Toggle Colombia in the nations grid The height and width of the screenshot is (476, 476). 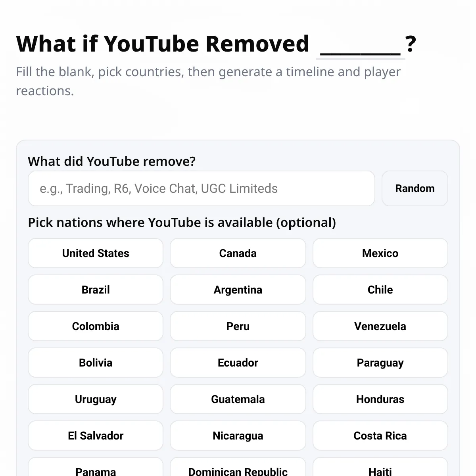pos(96,326)
